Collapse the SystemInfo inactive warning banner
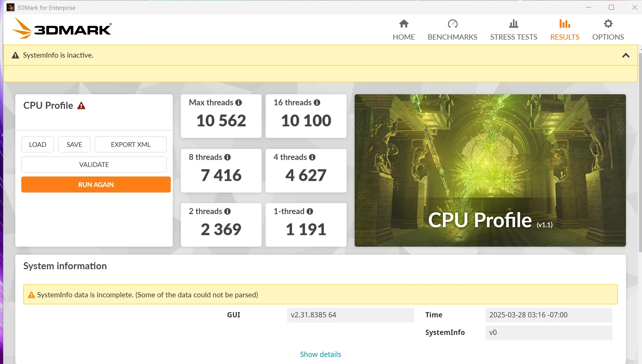This screenshot has width=642, height=364. pos(626,55)
